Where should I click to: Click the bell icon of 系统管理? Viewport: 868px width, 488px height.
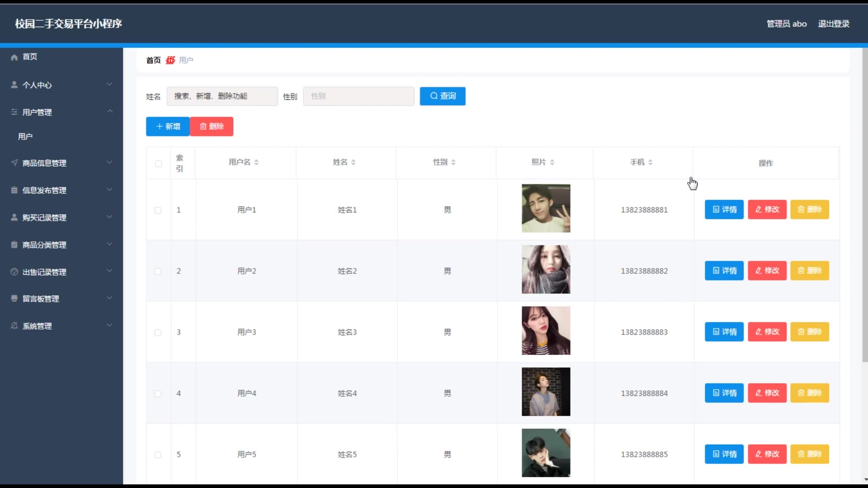tap(14, 326)
